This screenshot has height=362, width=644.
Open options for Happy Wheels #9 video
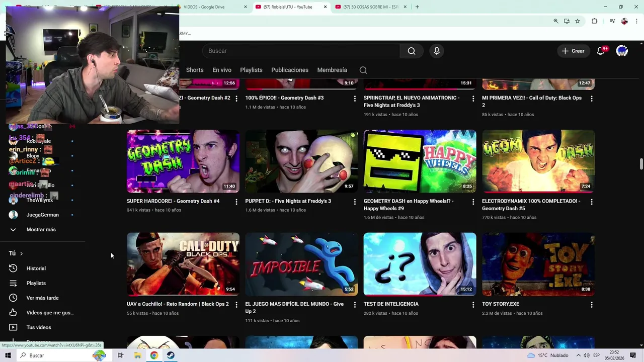point(473,202)
